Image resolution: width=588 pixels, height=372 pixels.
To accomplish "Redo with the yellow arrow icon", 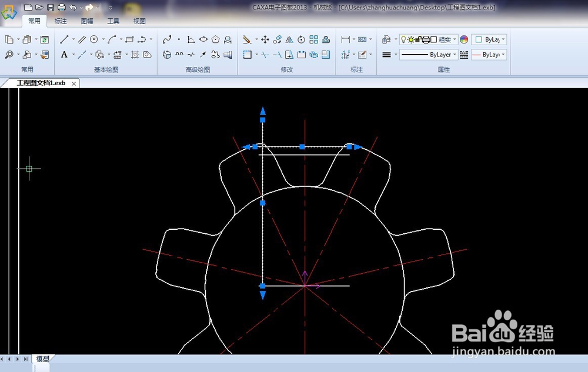I will (x=89, y=7).
